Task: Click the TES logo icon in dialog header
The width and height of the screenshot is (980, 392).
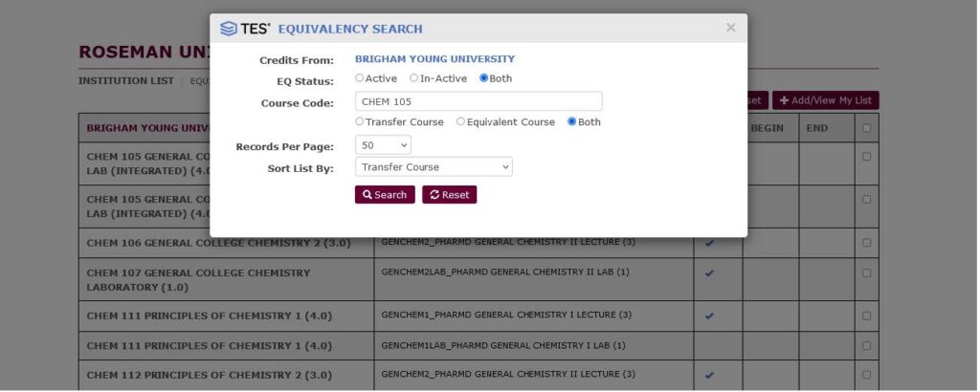Action: point(229,29)
